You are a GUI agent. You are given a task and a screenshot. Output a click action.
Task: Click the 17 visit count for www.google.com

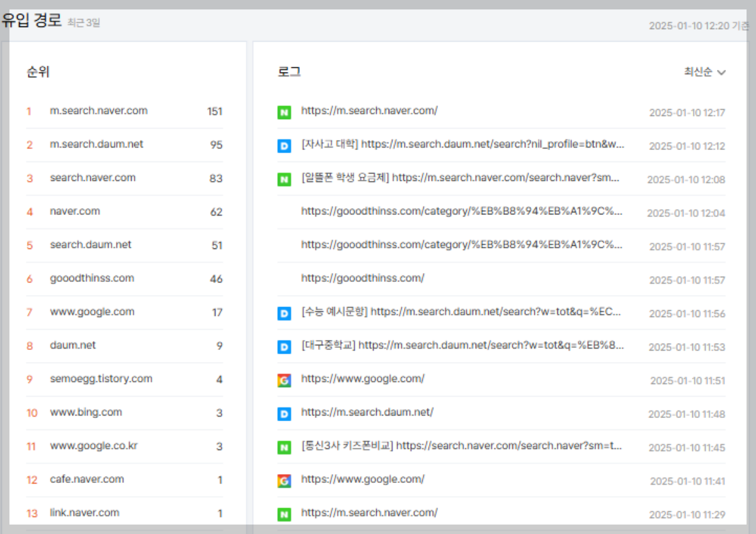217,312
